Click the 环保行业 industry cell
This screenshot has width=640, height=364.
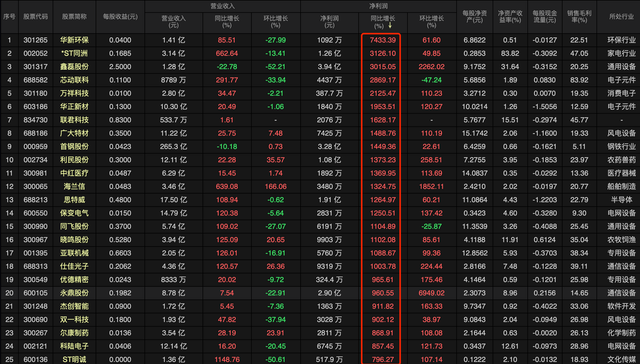pos(621,40)
